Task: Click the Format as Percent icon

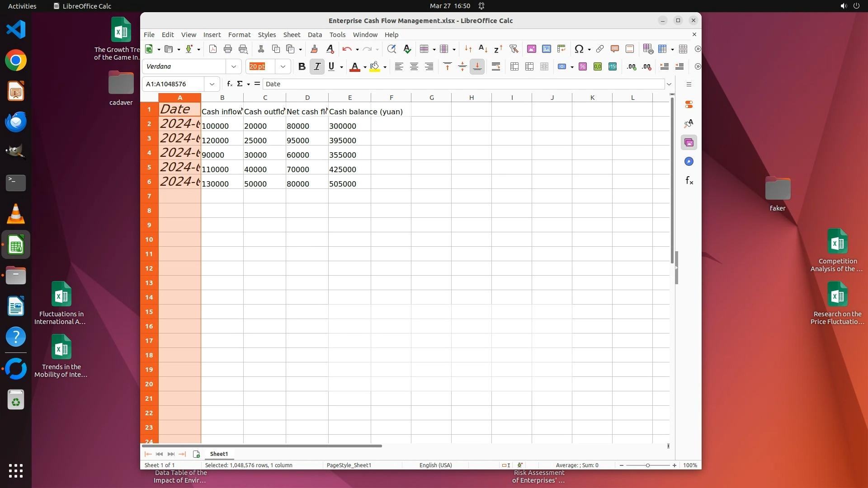Action: [x=583, y=67]
